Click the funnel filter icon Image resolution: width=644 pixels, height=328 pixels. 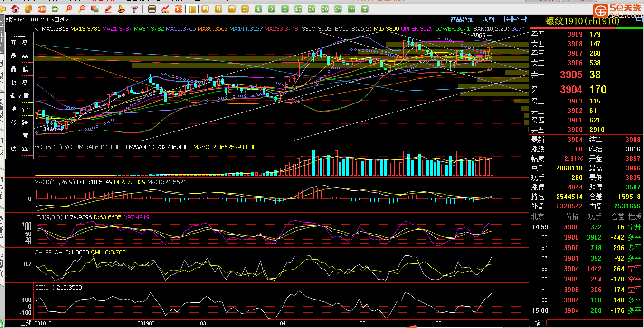135,9
